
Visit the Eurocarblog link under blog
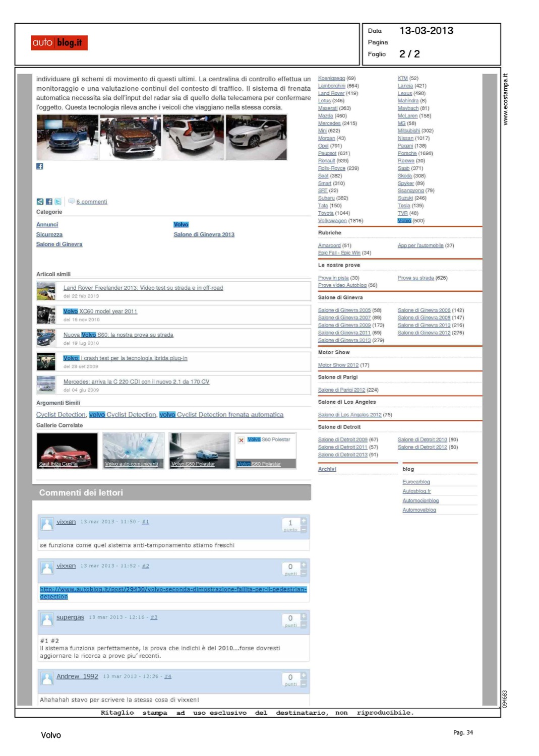coord(416,482)
